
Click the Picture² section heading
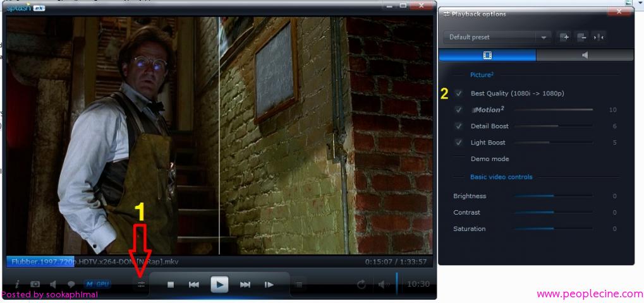pyautogui.click(x=482, y=74)
